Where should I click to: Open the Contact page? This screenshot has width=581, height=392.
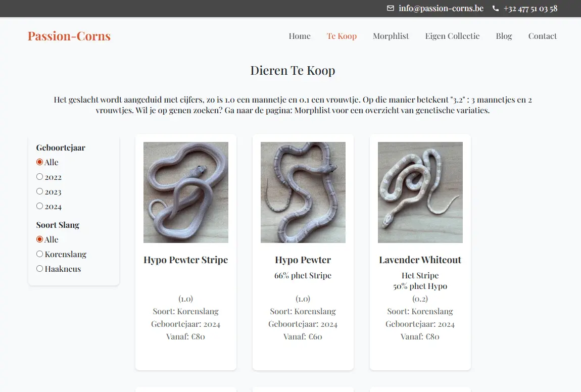point(542,36)
